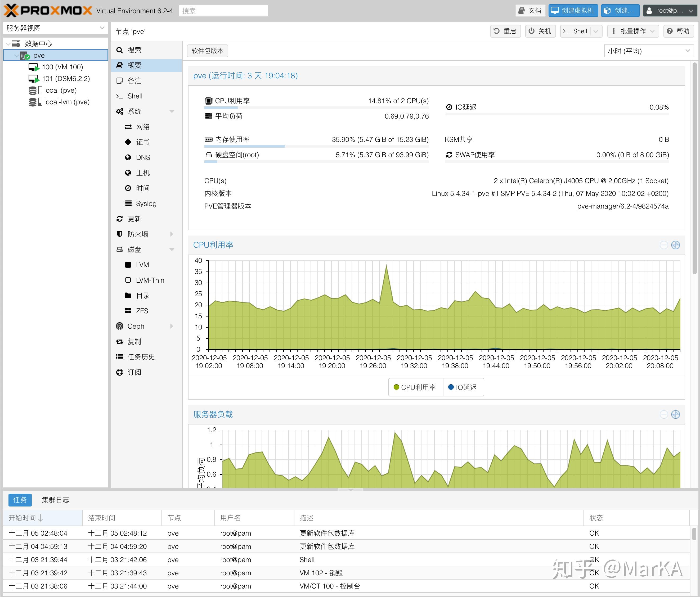The width and height of the screenshot is (700, 597).
Task: Click the task log vertical scrollbar
Action: coord(694,534)
